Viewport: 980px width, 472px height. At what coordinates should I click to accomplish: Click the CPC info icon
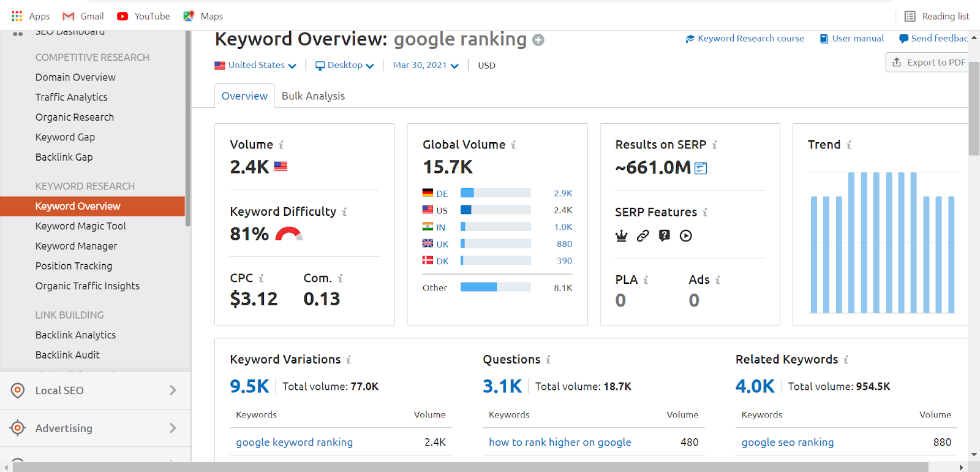tap(261, 278)
